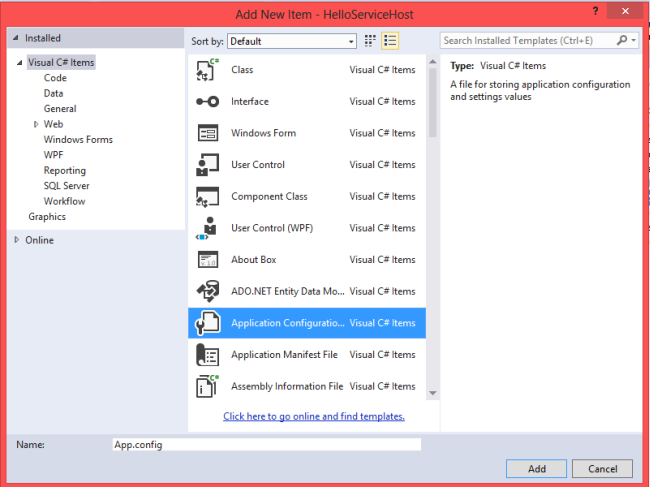Select the Data category

pyautogui.click(x=53, y=93)
